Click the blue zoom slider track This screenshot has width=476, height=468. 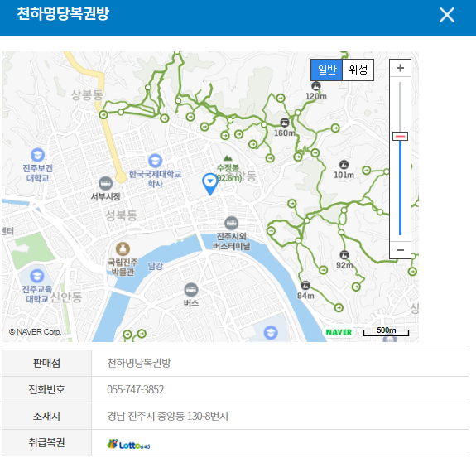tap(400, 188)
